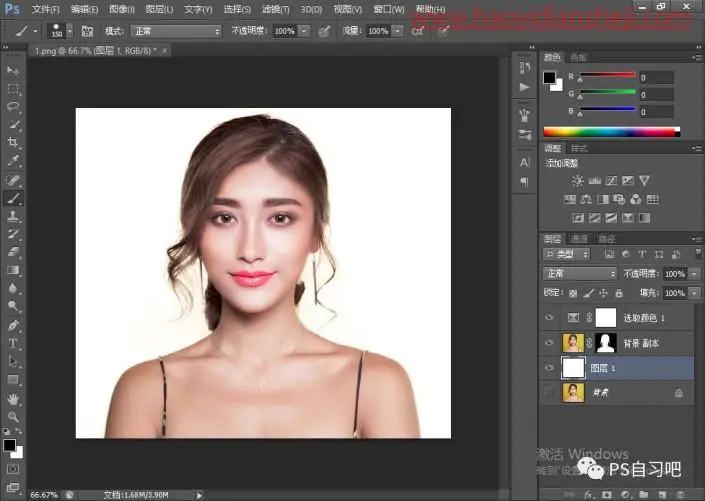Hide the 选取颜色 1 adjustment layer
The image size is (705, 501).
pos(549,318)
